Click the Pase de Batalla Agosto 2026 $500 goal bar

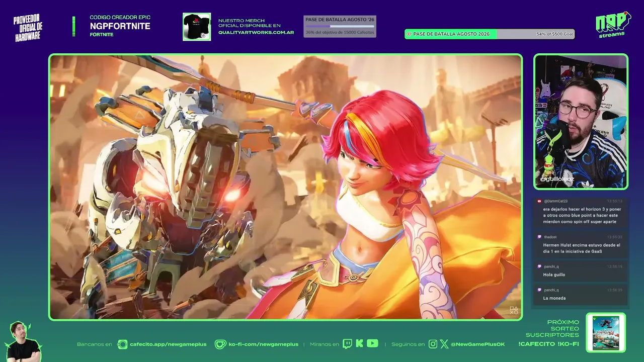pyautogui.click(x=490, y=34)
